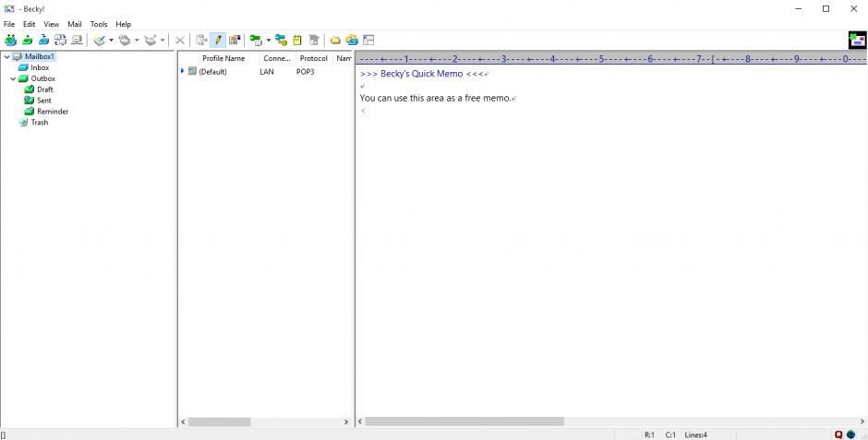The height and width of the screenshot is (440, 868).
Task: Collapse the Mailbox1 tree node
Action: [6, 57]
